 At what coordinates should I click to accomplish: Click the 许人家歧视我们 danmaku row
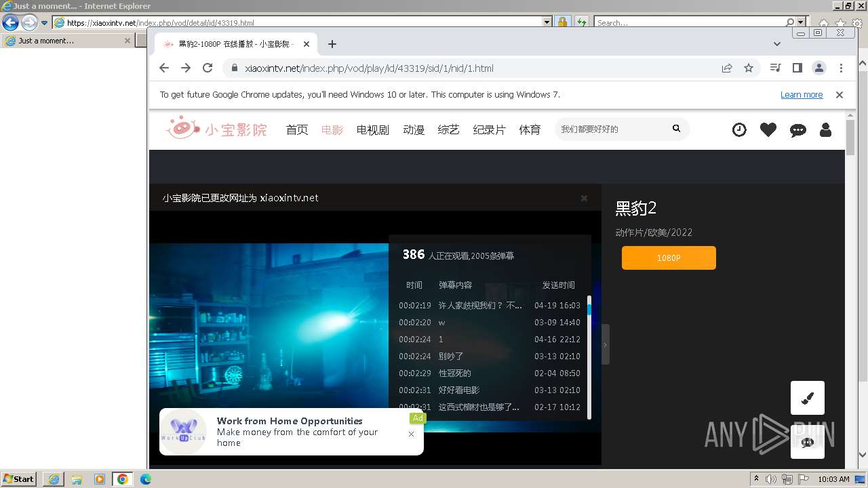490,305
